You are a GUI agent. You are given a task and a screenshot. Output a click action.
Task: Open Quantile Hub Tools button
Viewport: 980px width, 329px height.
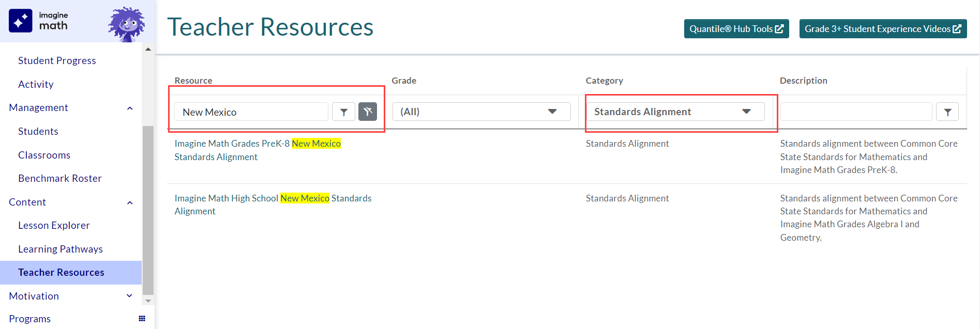pyautogui.click(x=736, y=29)
